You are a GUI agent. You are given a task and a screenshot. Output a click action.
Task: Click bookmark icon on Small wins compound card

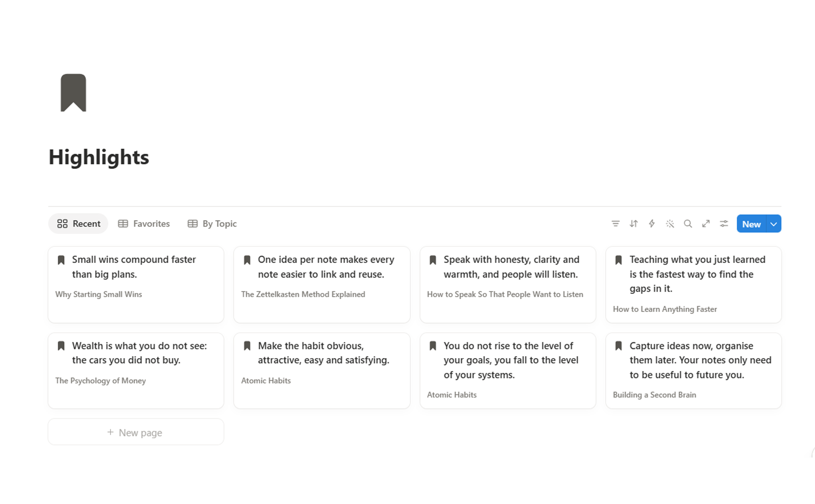(x=61, y=260)
